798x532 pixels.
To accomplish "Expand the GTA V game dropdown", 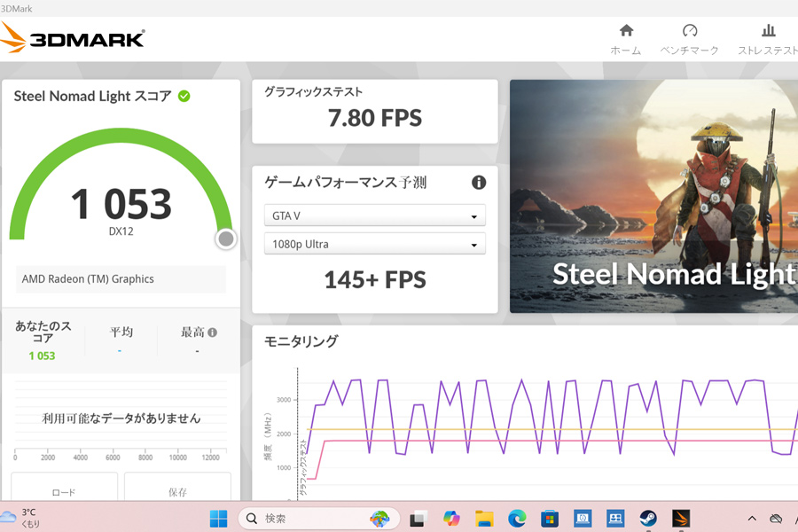I will point(374,215).
